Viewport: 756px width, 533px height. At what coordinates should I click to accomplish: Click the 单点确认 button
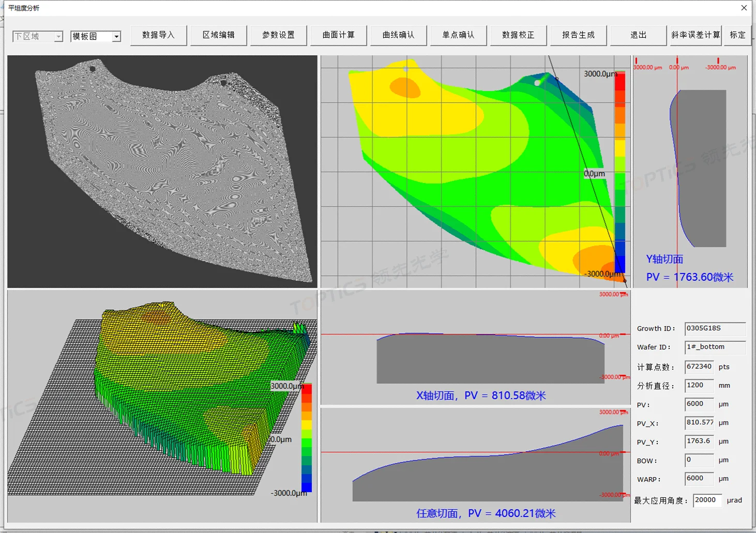(459, 35)
